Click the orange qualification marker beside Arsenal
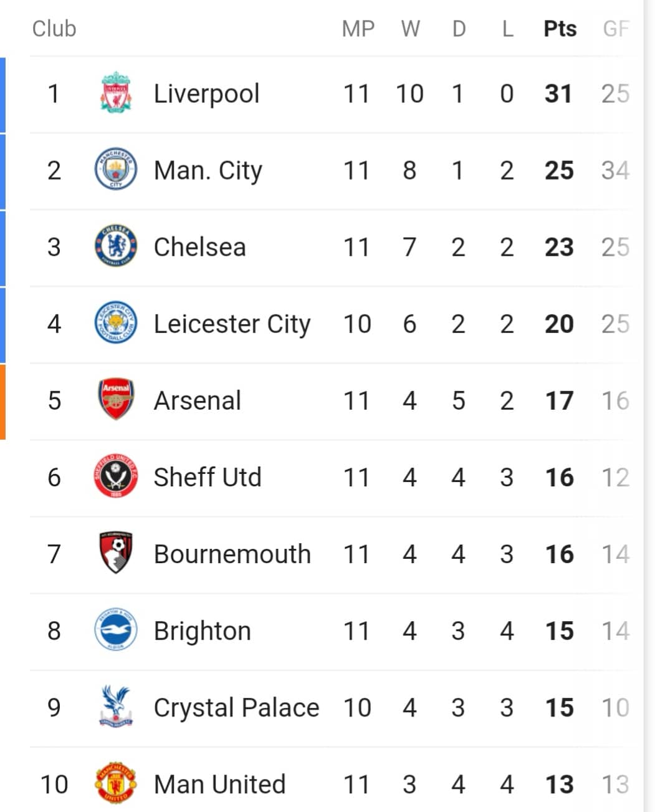655x812 pixels. click(2, 402)
